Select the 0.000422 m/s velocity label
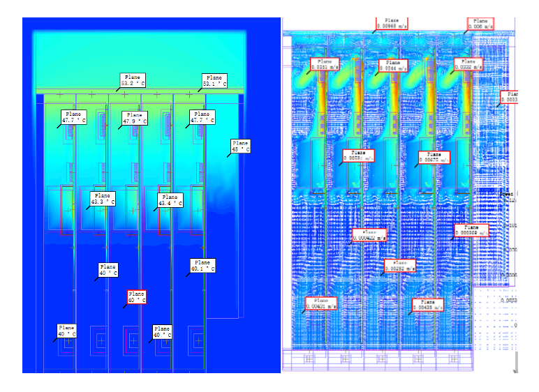Screen dimensions: 539x392 coord(369,234)
